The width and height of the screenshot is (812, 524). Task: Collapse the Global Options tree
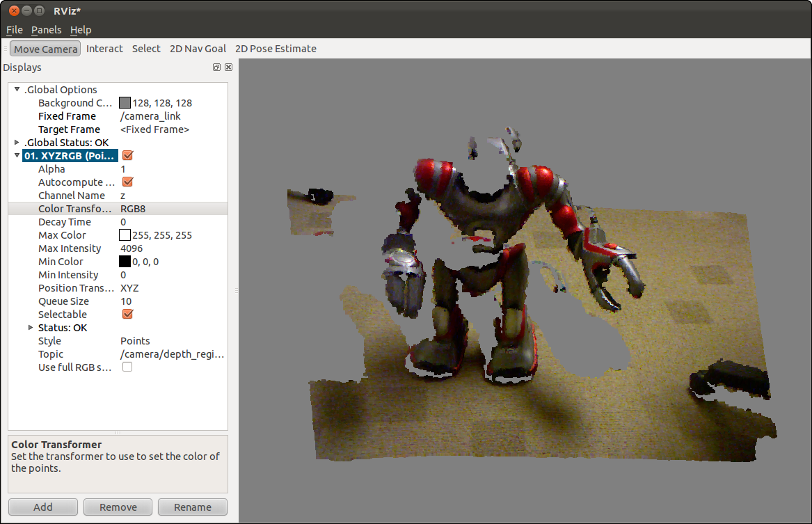tap(17, 89)
